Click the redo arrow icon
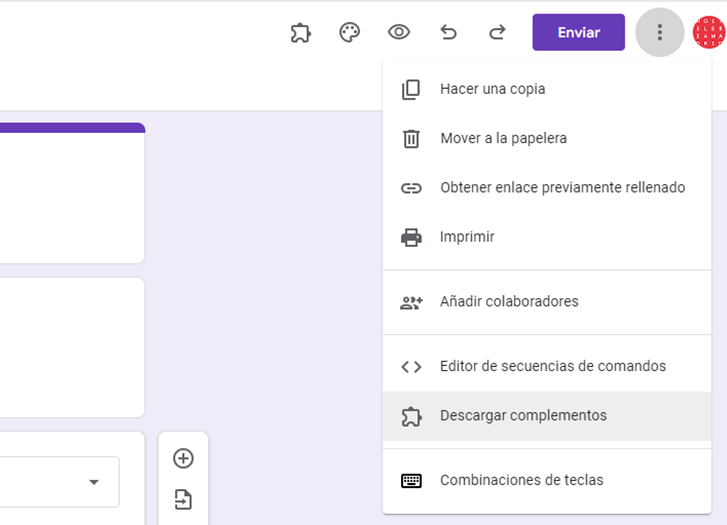This screenshot has width=727, height=525. [x=497, y=33]
